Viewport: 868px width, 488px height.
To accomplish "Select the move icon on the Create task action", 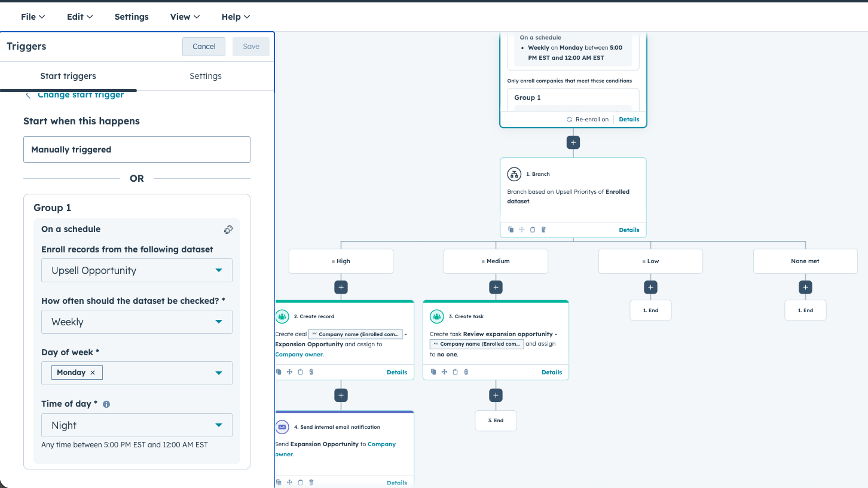I will (x=444, y=371).
